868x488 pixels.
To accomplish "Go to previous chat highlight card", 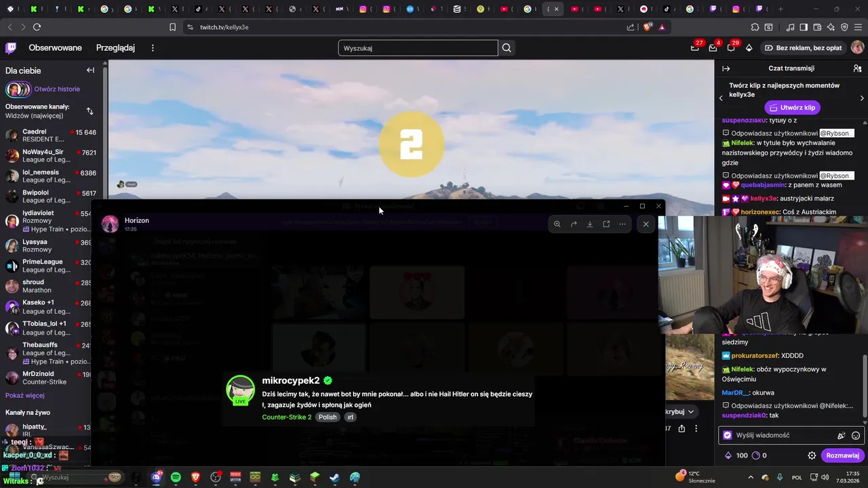I will point(721,98).
